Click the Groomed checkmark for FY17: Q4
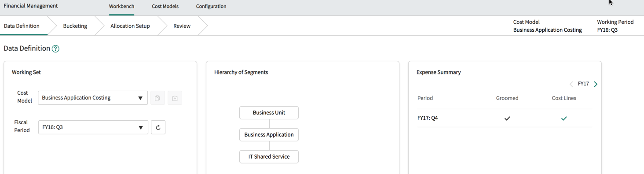The height and width of the screenshot is (174, 644). tap(507, 118)
